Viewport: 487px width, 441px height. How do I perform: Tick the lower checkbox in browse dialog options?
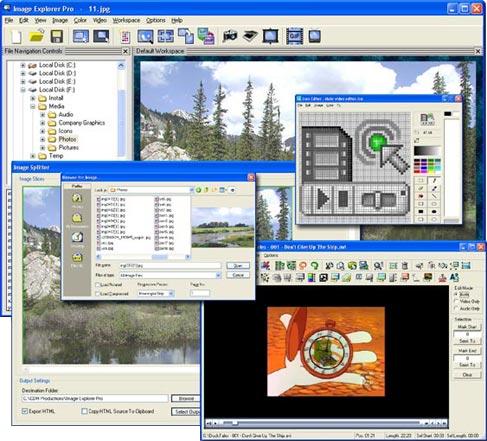[x=98, y=294]
